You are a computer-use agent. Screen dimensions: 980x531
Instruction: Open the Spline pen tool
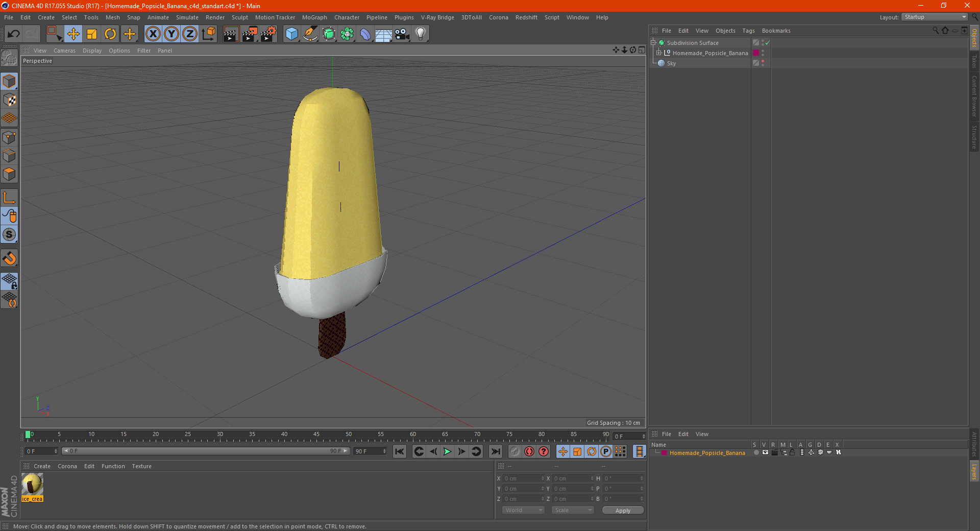point(310,34)
